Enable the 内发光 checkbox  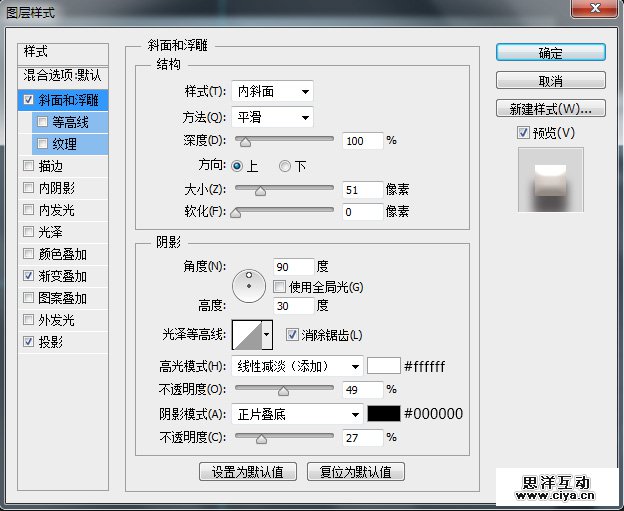click(28, 209)
